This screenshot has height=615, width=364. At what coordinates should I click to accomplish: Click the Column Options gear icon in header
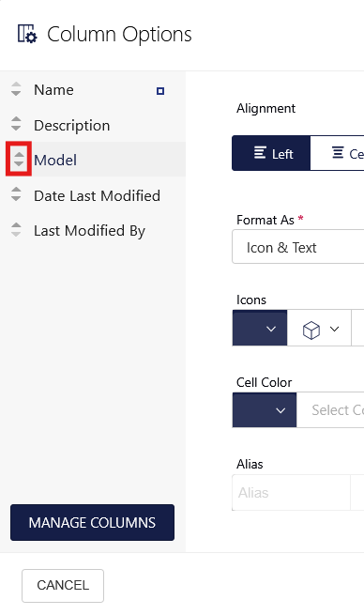click(27, 34)
